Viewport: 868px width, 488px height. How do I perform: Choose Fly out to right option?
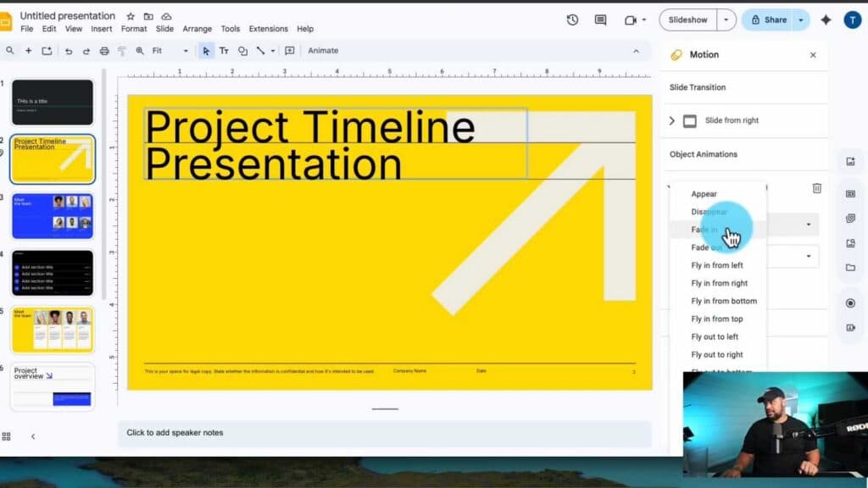click(x=718, y=355)
